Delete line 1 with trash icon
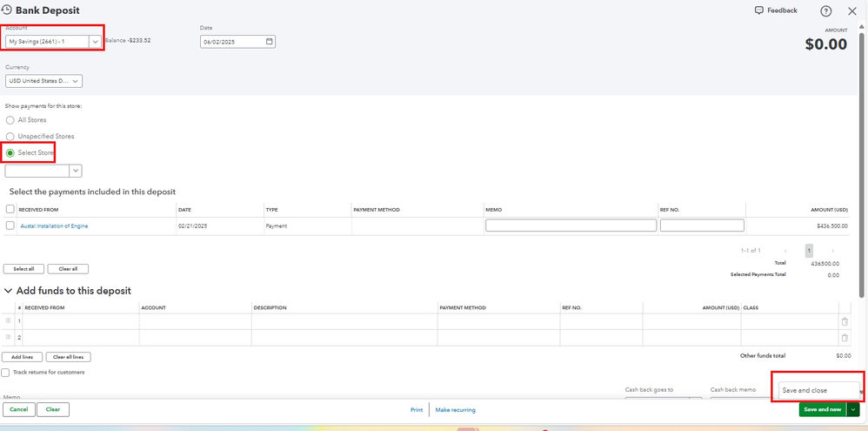This screenshot has height=431, width=868. click(x=845, y=321)
